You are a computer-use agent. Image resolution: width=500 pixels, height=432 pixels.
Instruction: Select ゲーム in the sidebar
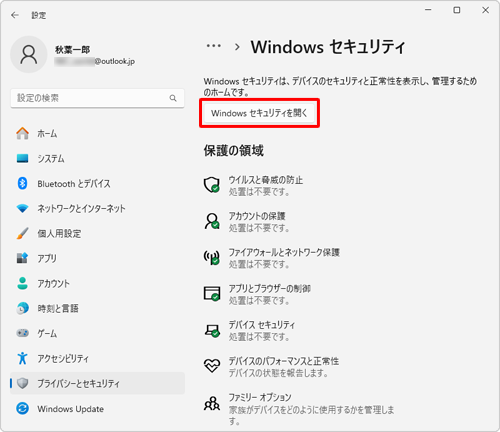click(x=97, y=333)
